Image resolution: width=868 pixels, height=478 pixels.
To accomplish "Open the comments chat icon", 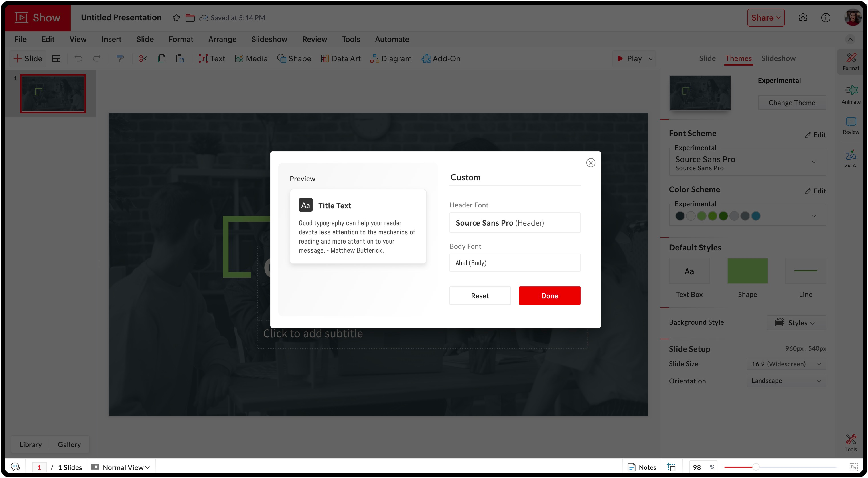I will tap(15, 467).
